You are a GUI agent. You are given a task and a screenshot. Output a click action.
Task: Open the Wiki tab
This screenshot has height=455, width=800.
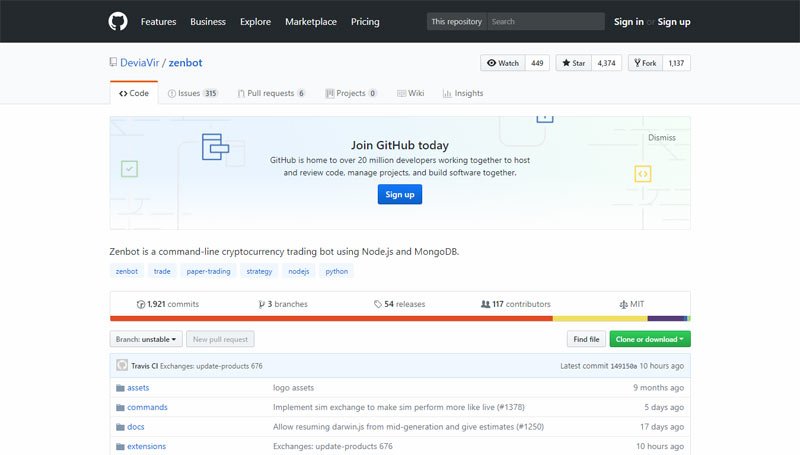coord(411,93)
